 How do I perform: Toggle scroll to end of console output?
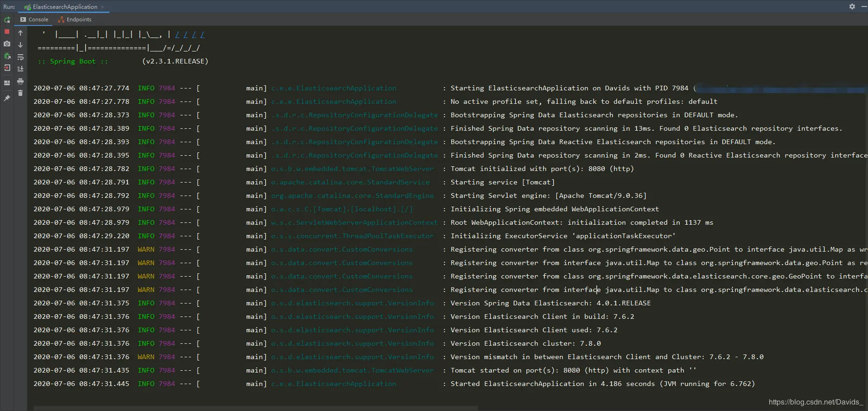[20, 69]
